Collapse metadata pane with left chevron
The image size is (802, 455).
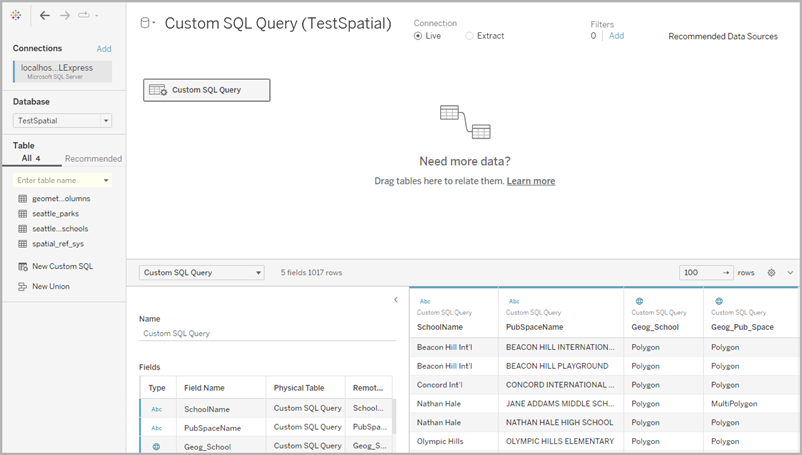(x=395, y=300)
